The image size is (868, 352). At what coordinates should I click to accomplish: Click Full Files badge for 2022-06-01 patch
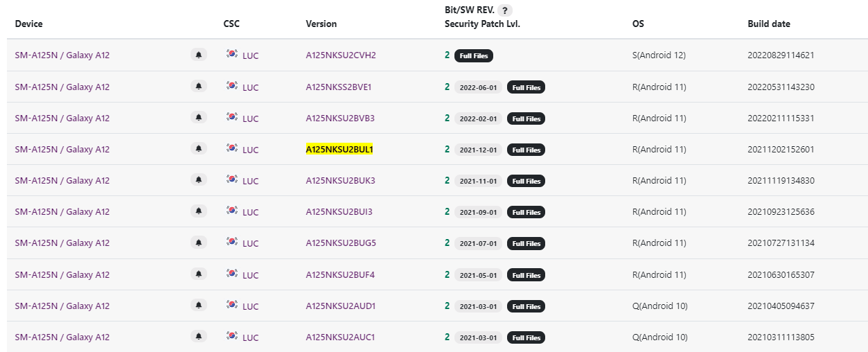click(526, 87)
